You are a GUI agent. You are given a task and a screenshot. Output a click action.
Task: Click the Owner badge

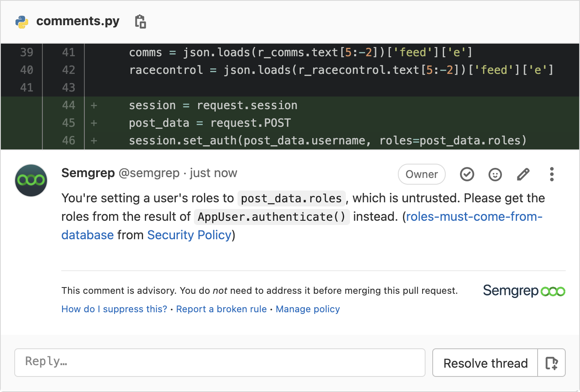[421, 174]
